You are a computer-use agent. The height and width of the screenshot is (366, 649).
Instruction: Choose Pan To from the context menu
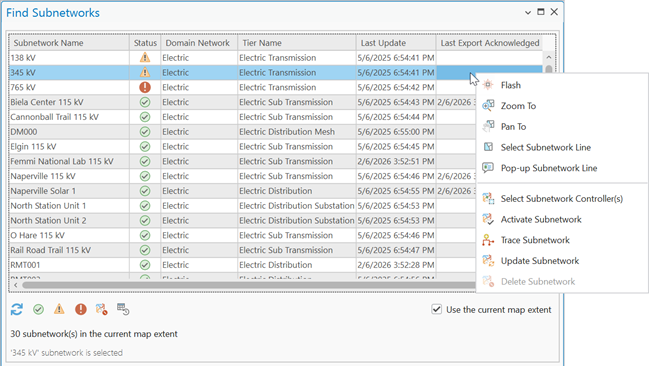point(513,126)
